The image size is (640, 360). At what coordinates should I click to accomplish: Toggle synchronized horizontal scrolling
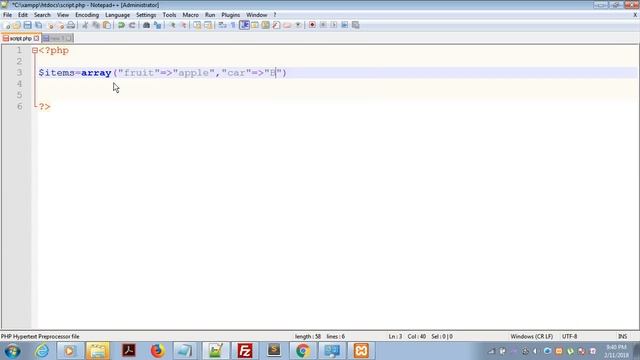(x=208, y=25)
